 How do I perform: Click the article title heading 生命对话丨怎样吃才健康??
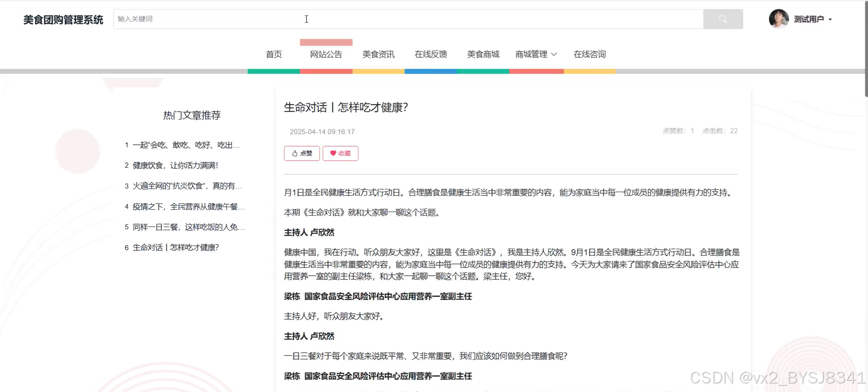(346, 108)
